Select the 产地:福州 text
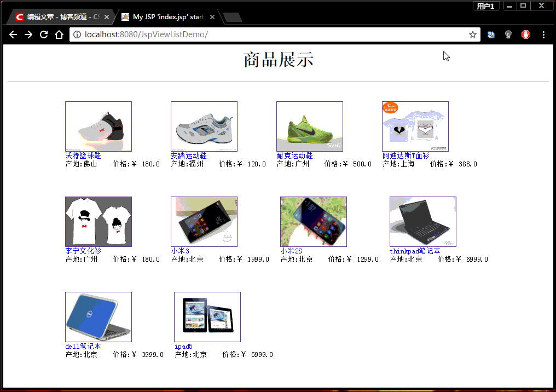This screenshot has height=392, width=556. [187, 164]
